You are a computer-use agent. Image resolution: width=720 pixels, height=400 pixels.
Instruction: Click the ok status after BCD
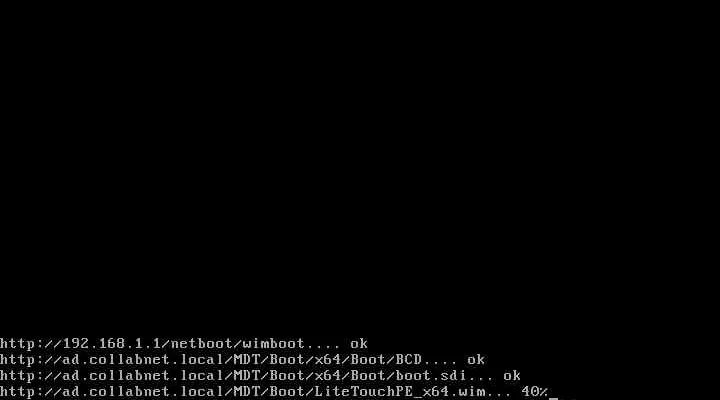click(x=476, y=360)
